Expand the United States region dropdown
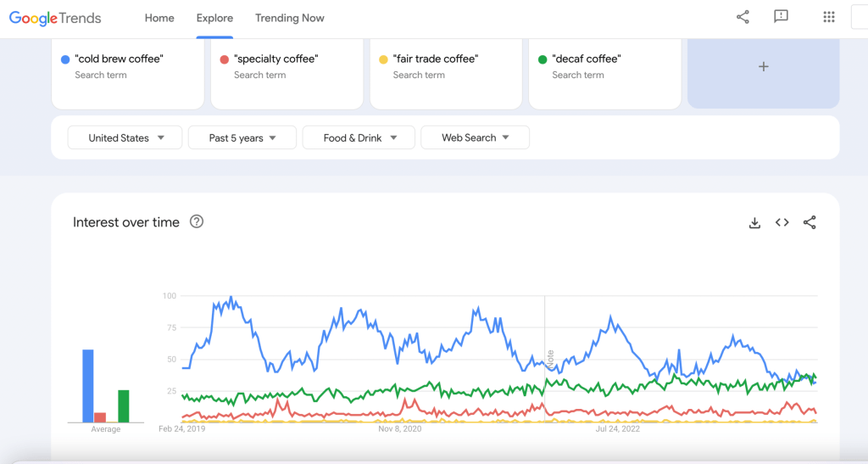Viewport: 868px width, 464px height. 125,137
